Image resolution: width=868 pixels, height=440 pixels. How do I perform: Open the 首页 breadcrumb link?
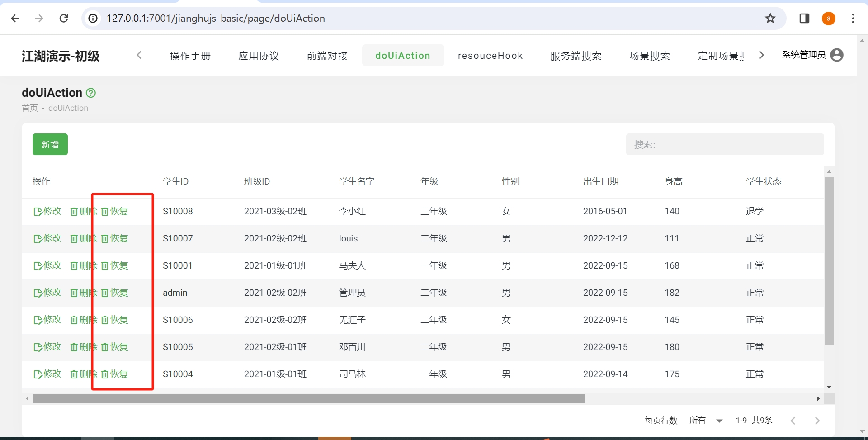pyautogui.click(x=29, y=108)
